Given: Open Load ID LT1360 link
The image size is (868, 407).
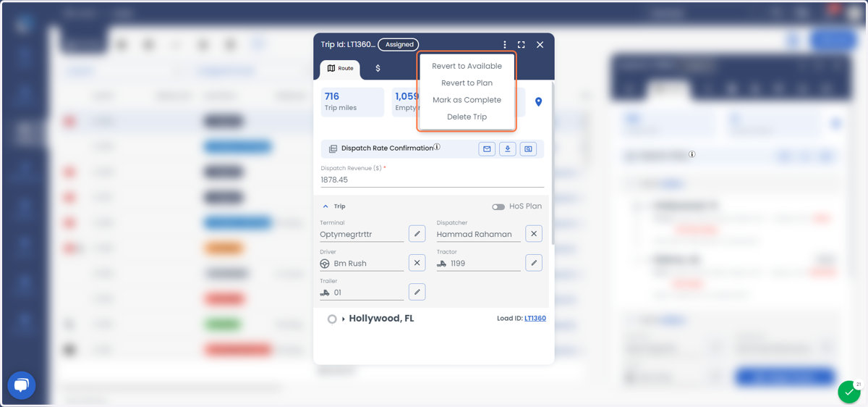Looking at the screenshot, I should coord(535,319).
